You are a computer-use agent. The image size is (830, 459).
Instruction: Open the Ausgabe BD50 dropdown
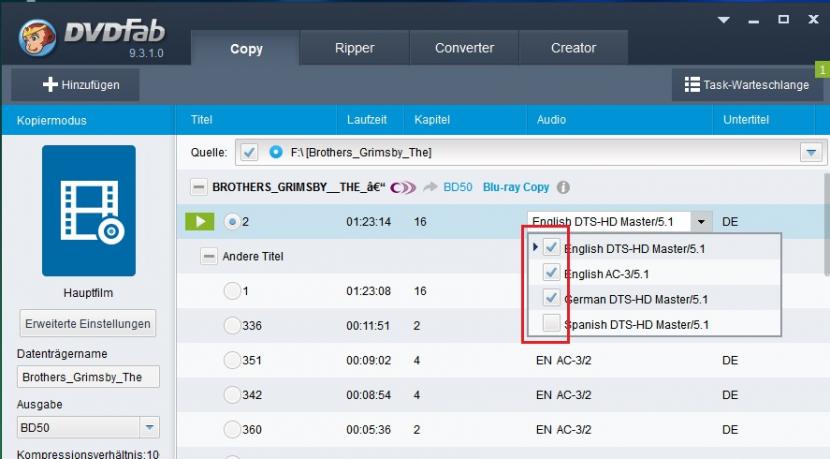click(x=149, y=428)
